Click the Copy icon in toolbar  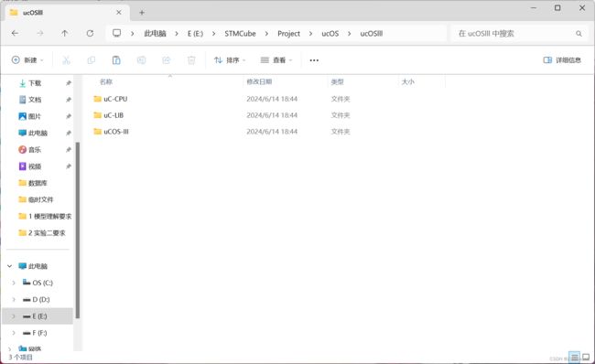pos(91,60)
